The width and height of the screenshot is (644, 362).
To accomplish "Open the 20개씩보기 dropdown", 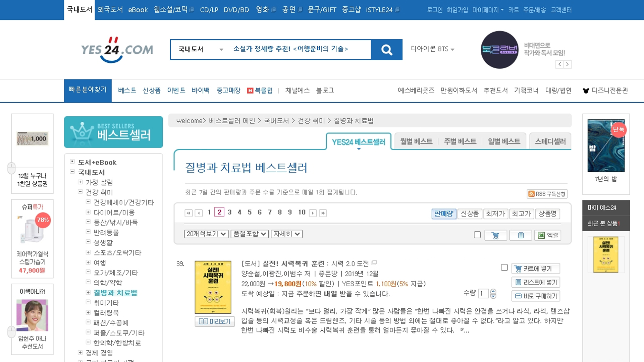I will tap(206, 234).
